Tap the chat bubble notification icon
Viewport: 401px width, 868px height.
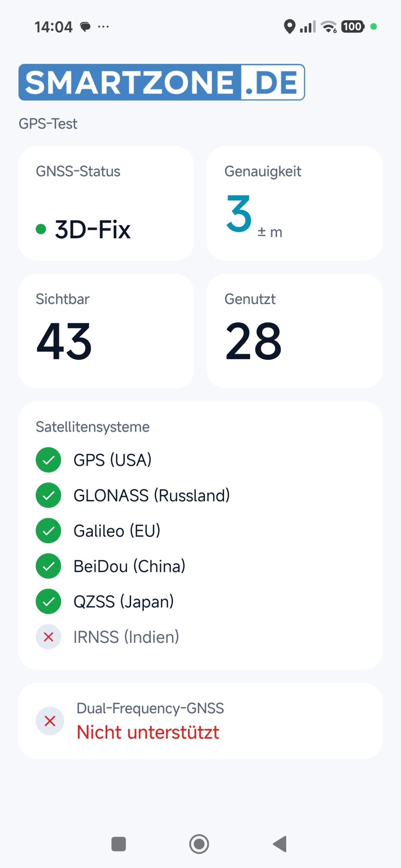[85, 26]
